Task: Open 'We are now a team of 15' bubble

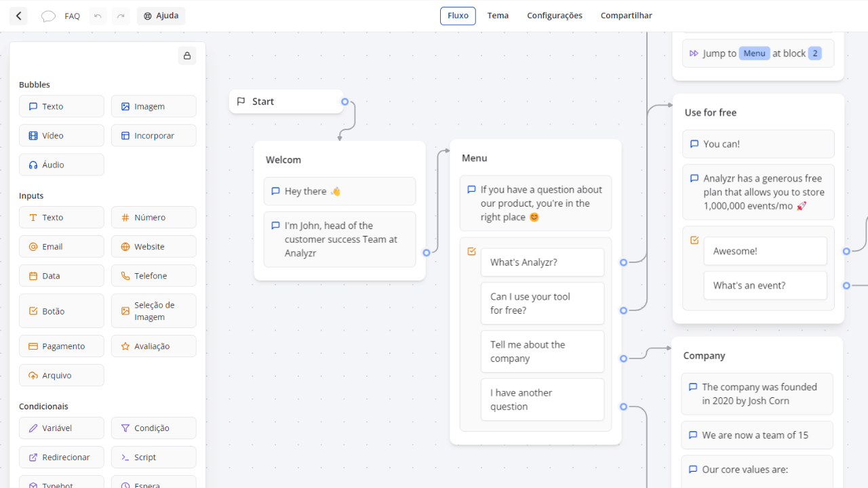Action: (x=757, y=435)
